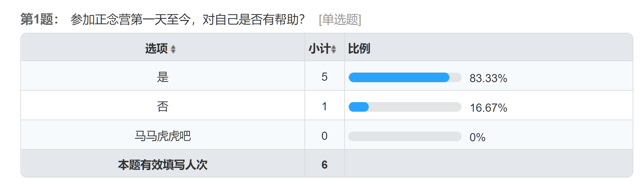Click the total count 6
The image size is (644, 185).
click(324, 165)
